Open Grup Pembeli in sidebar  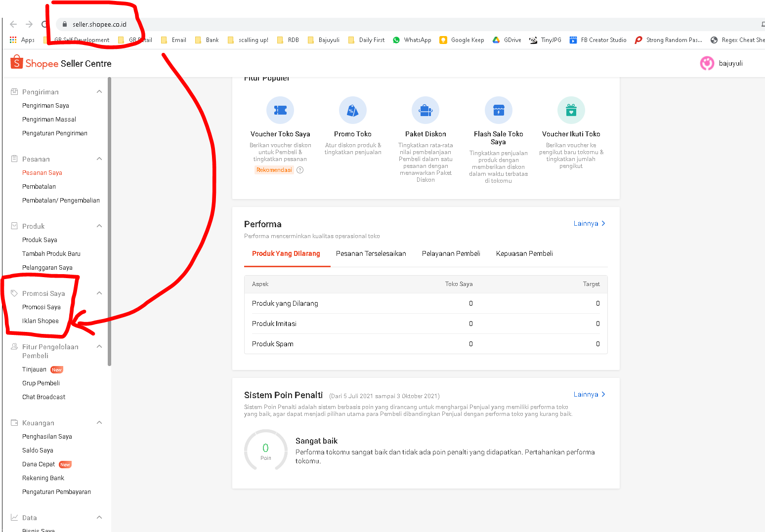(41, 383)
